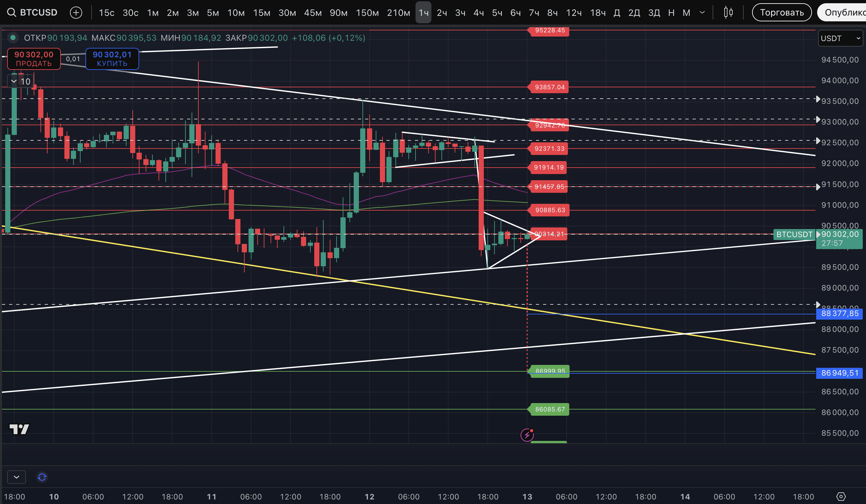Expand more timeframes chevron
Screen dimensions: 866x504
coord(702,13)
